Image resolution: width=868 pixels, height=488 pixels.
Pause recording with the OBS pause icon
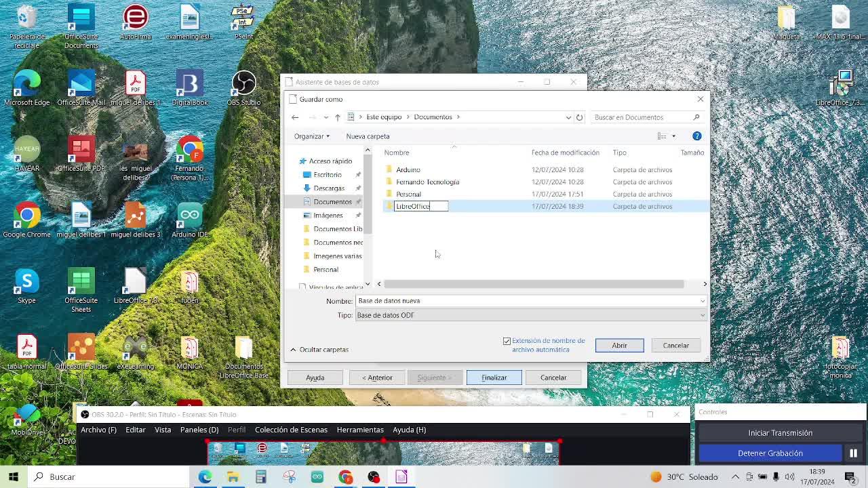click(853, 453)
